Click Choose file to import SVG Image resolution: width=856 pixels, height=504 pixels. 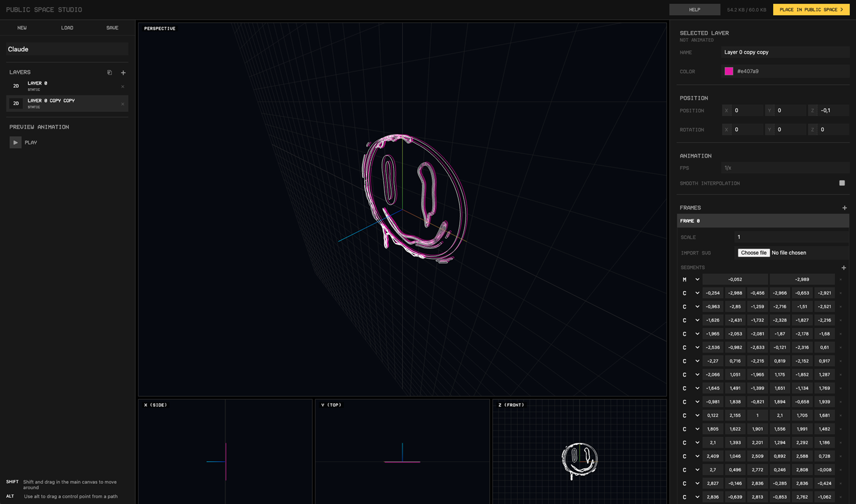click(753, 253)
